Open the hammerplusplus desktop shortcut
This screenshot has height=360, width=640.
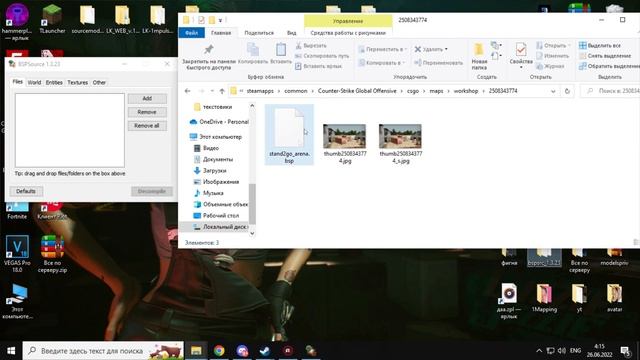coord(17,22)
